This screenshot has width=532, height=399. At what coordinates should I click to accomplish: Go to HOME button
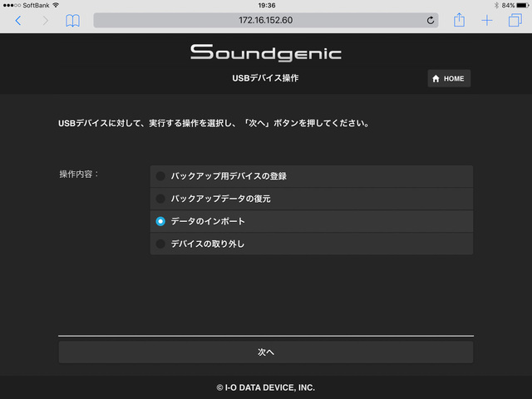(449, 78)
